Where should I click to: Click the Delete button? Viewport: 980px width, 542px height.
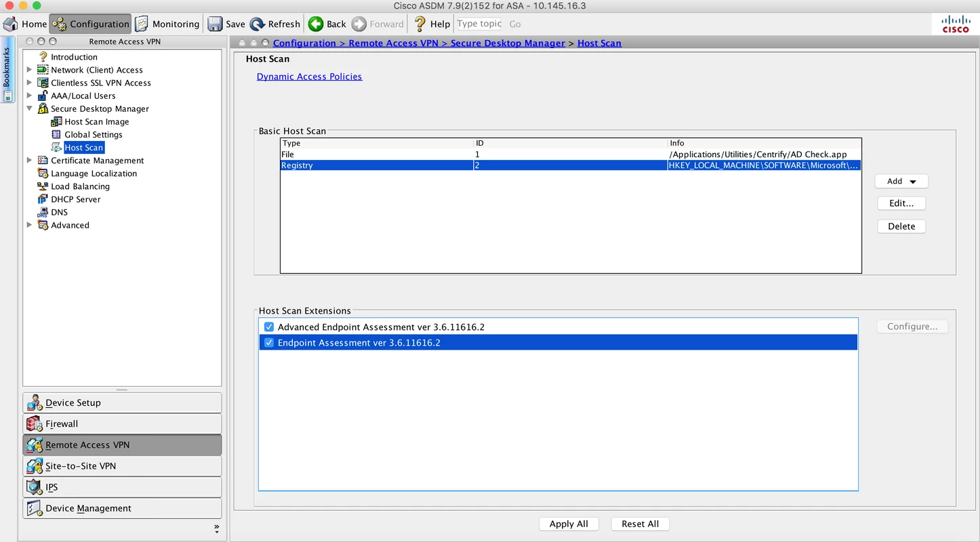[x=901, y=226]
